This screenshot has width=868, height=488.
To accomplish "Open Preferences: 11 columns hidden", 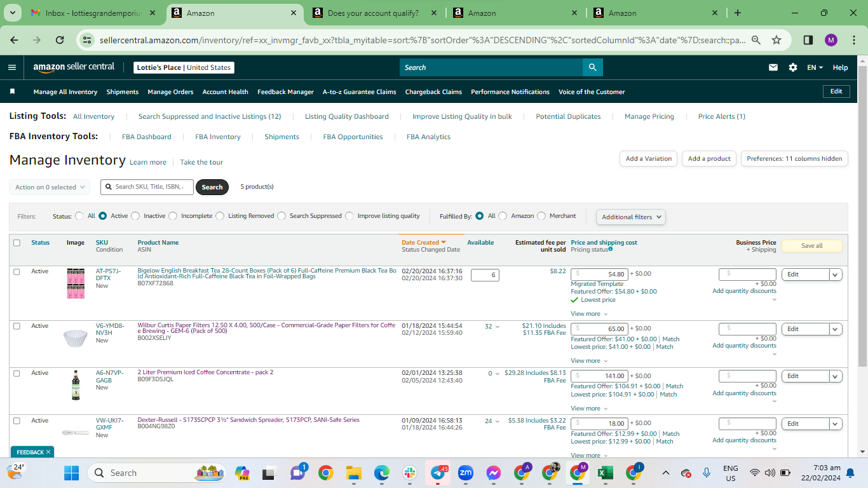I will (x=794, y=159).
